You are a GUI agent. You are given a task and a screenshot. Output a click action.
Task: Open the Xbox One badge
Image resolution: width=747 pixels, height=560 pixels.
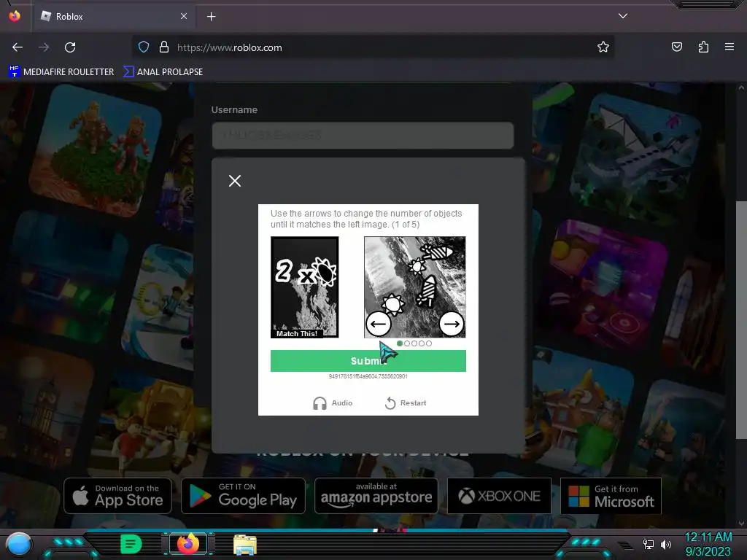coord(499,496)
